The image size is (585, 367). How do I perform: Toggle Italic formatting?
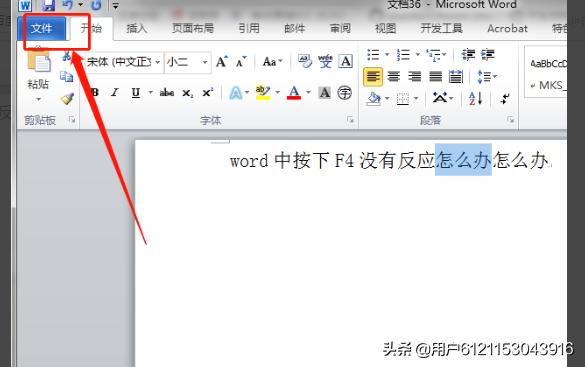click(115, 92)
